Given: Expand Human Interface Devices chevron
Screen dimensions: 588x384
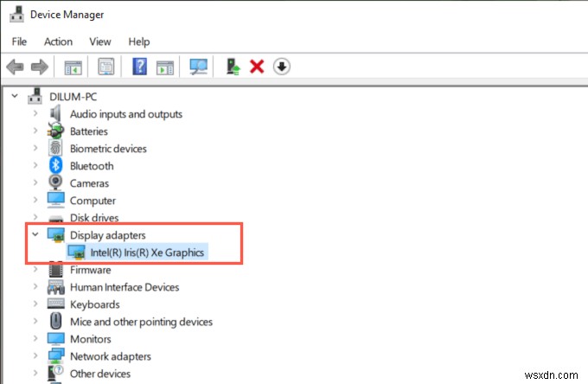Looking at the screenshot, I should click(x=35, y=286).
